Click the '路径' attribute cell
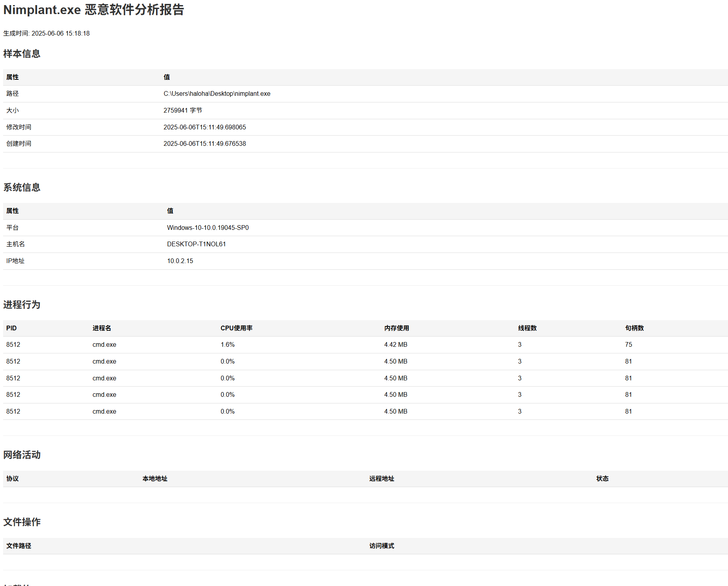The width and height of the screenshot is (728, 586). click(x=13, y=94)
